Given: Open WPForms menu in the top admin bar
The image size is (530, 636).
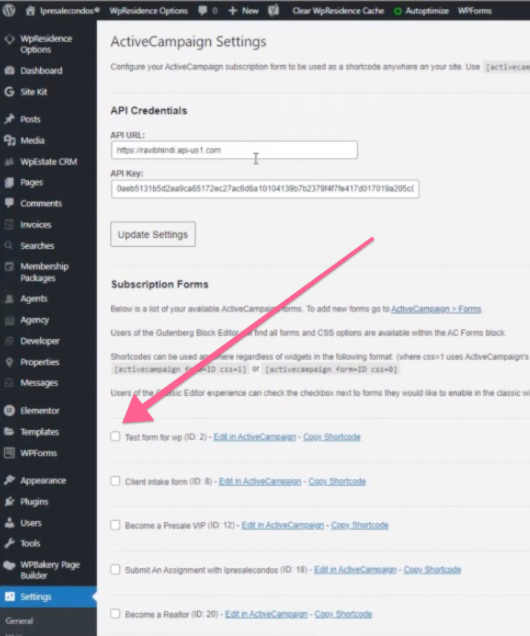Looking at the screenshot, I should [475, 11].
